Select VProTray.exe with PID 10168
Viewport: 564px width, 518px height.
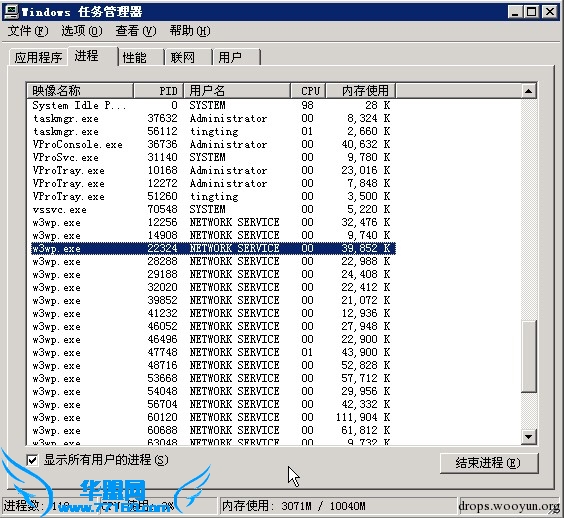pos(213,170)
